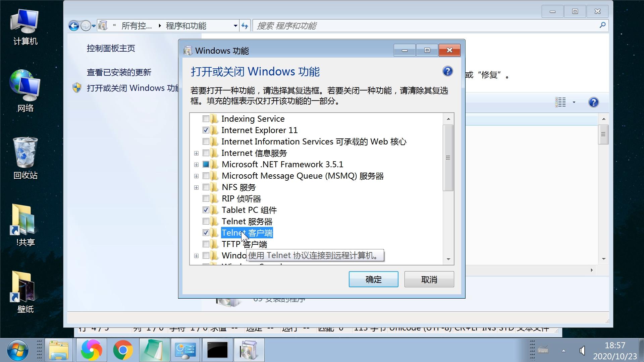
Task: Check the Telnet 服务器 checkbox
Action: pos(206,221)
